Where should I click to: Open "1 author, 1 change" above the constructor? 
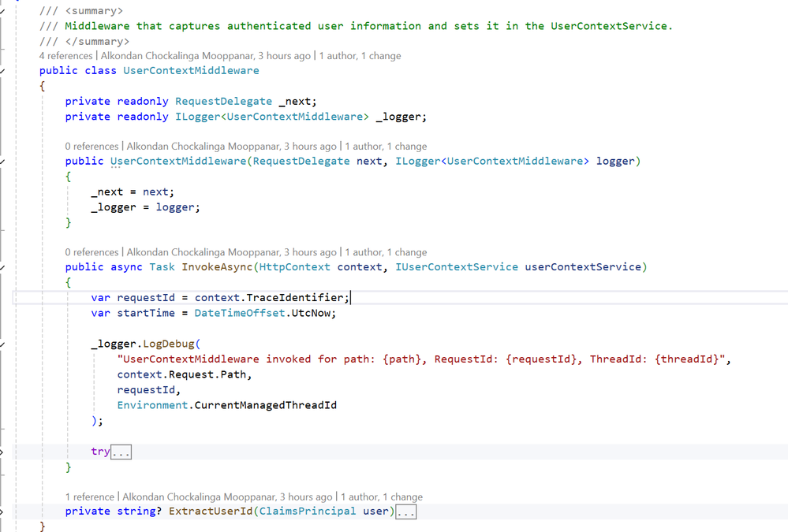tap(386, 146)
